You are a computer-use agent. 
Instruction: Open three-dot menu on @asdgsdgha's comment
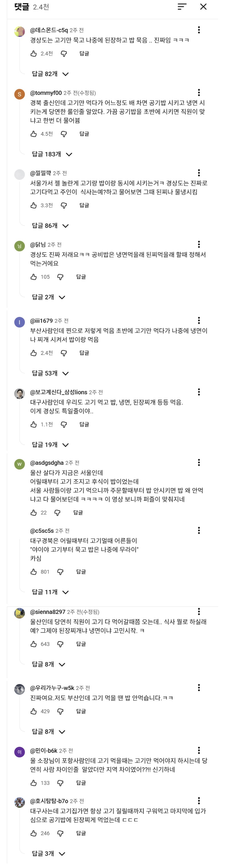coord(199,462)
